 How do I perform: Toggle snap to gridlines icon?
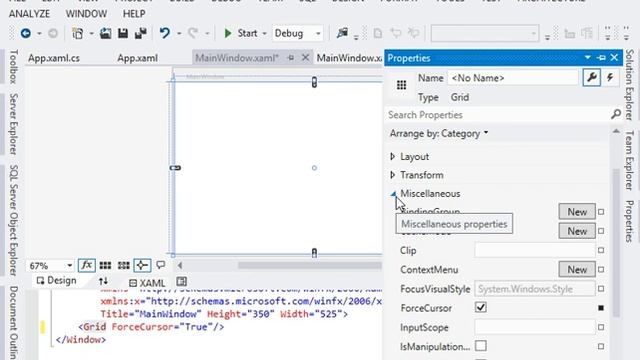(x=124, y=265)
